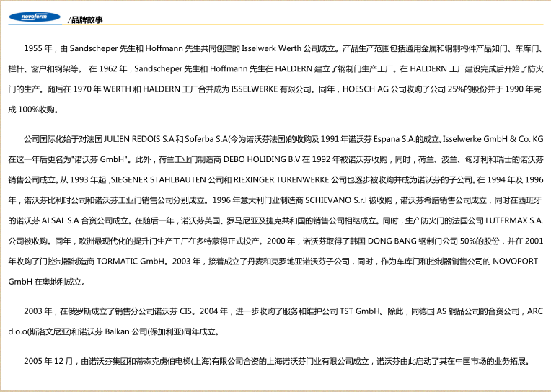This screenshot has height=392, width=551.
Task: Click the text 'Balkan' in the third paragraph
Action: point(117,331)
